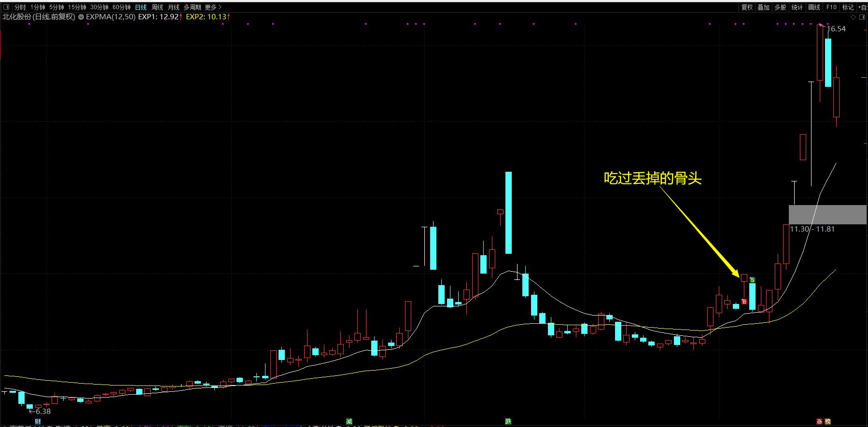Select the gray price range rectangle
868x427 pixels.
pyautogui.click(x=827, y=215)
